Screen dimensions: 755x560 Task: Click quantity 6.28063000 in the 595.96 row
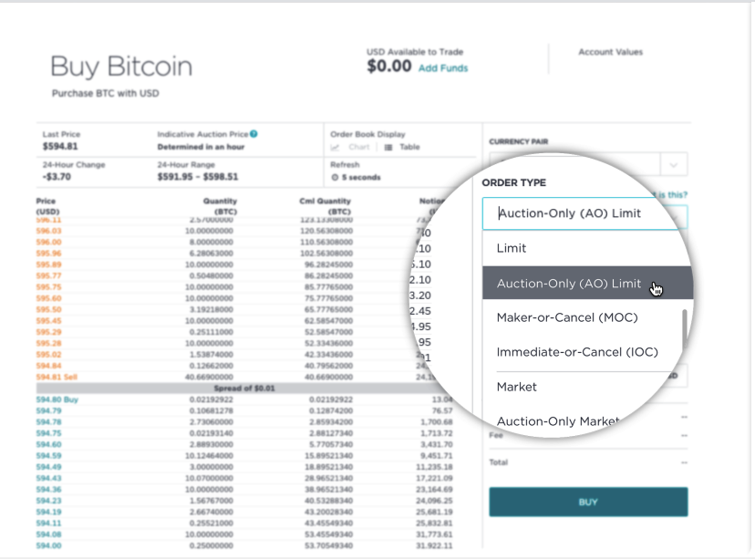click(212, 254)
